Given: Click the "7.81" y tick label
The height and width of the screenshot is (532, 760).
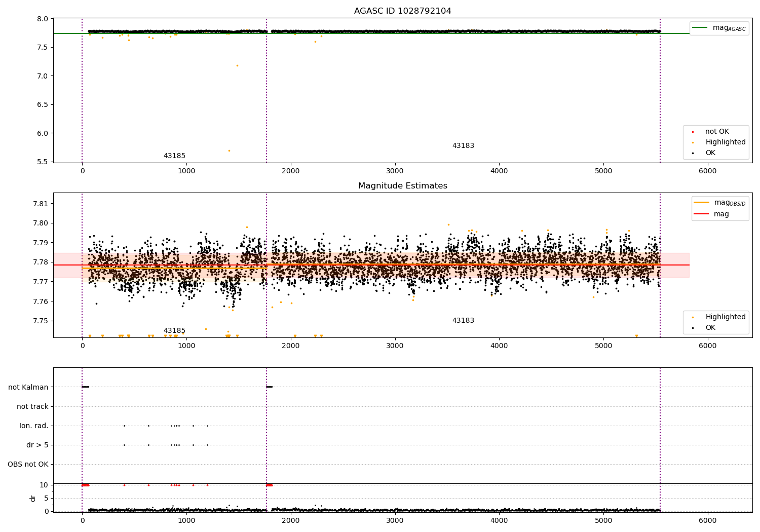Looking at the screenshot, I should click(x=41, y=204).
